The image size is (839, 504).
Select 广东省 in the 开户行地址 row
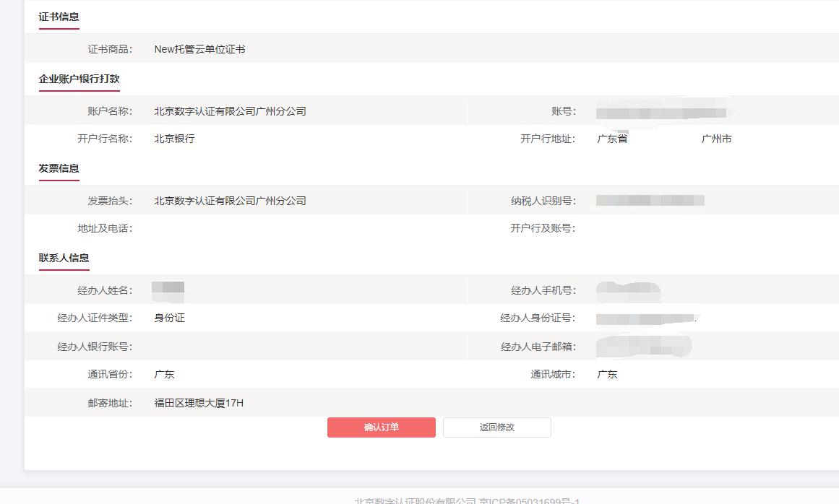click(612, 139)
